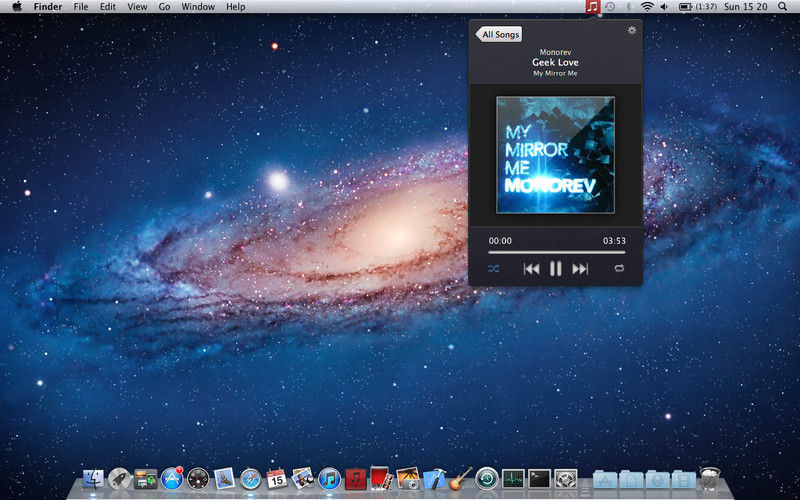Open Finder from the Dock
This screenshot has width=800, height=500.
tap(93, 479)
